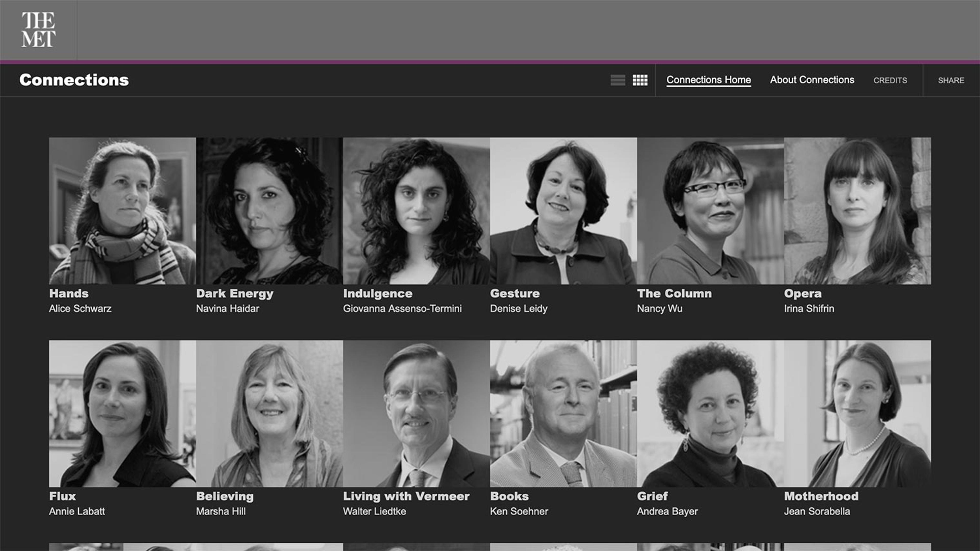Open the CREDITS link
The image size is (980, 551).
coord(890,81)
